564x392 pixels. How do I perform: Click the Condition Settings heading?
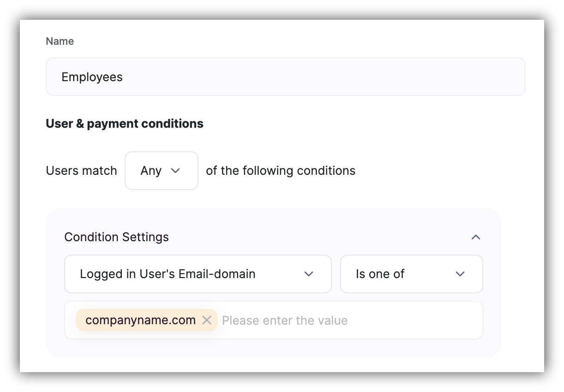tap(116, 237)
